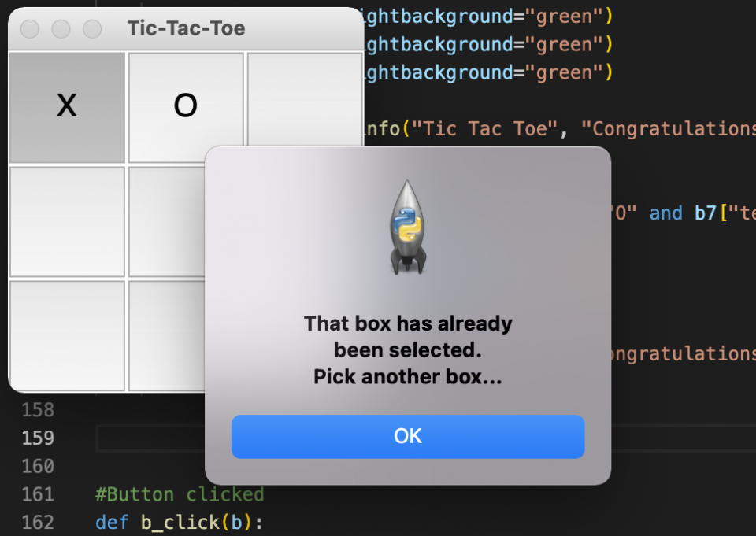Click the "#Button clicked" comment
This screenshot has height=536, width=756.
click(180, 494)
